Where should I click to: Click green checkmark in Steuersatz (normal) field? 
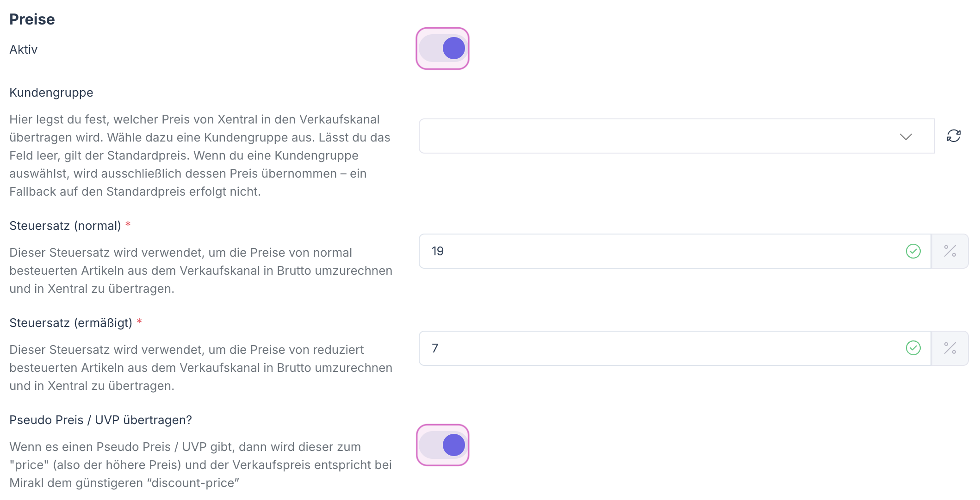[913, 251]
